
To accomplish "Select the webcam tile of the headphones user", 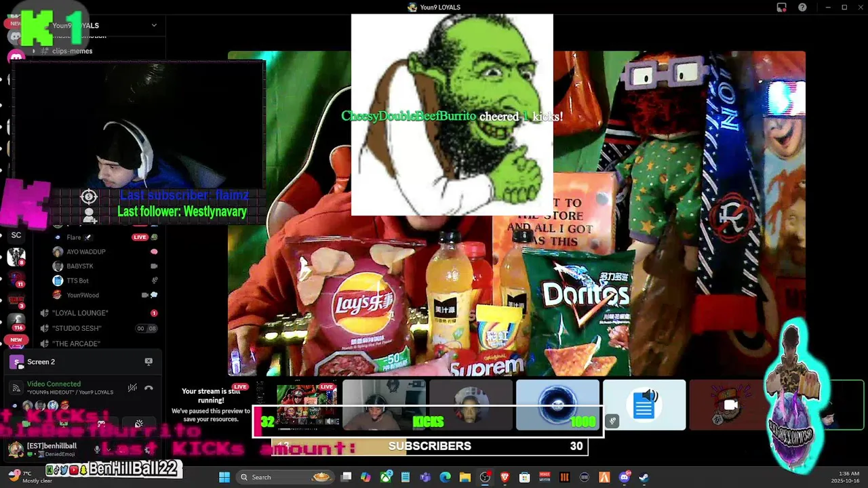I will pyautogui.click(x=384, y=405).
